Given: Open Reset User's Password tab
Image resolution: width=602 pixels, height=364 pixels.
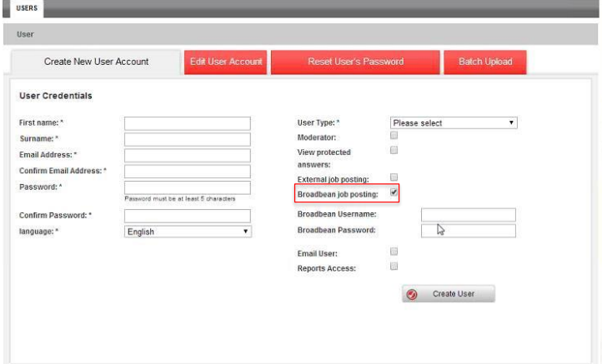Looking at the screenshot, I should 355,62.
